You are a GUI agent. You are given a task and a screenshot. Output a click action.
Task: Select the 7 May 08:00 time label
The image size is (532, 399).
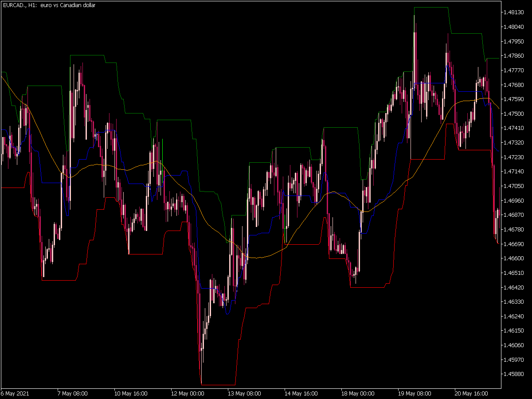click(73, 393)
